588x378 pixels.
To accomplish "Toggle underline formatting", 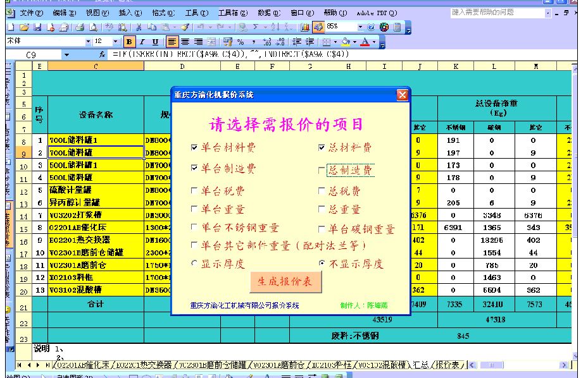I will [155, 42].
